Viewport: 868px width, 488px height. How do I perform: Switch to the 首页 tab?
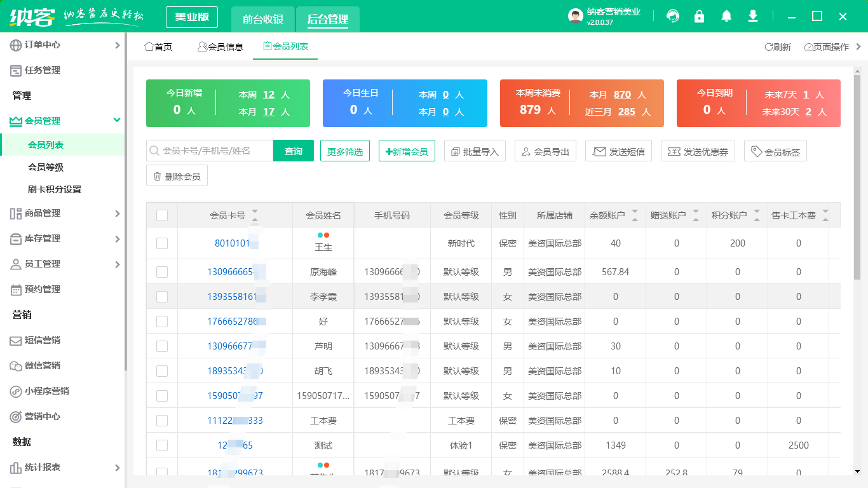pos(159,47)
